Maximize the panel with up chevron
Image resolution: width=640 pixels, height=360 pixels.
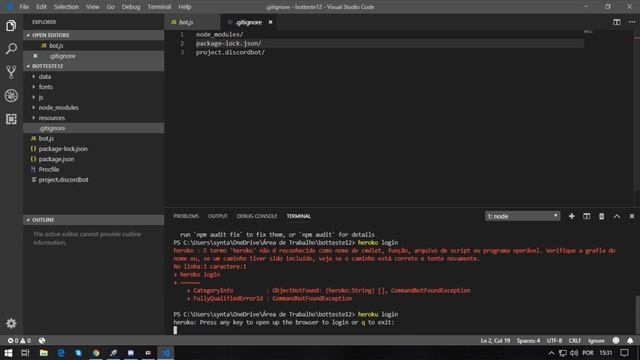click(x=617, y=216)
